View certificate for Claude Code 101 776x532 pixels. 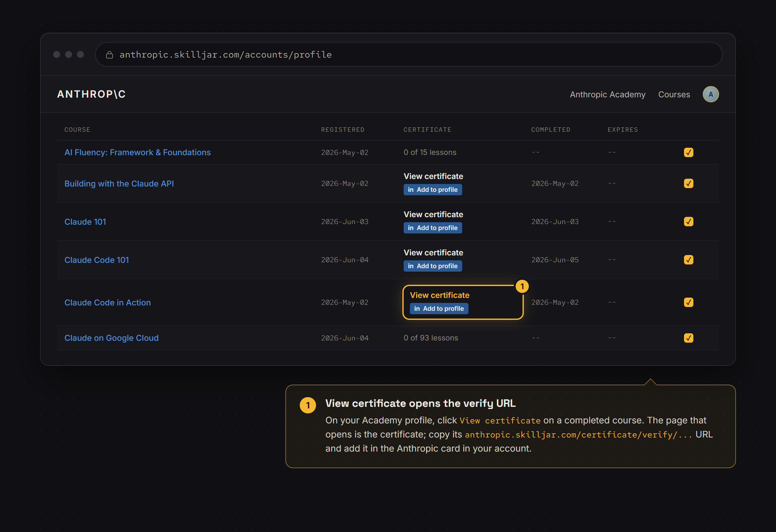(433, 253)
